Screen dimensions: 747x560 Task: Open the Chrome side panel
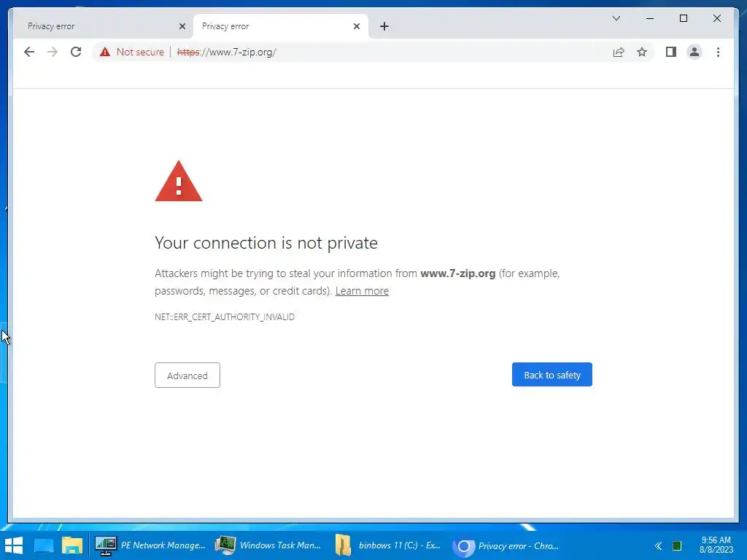[x=671, y=52]
